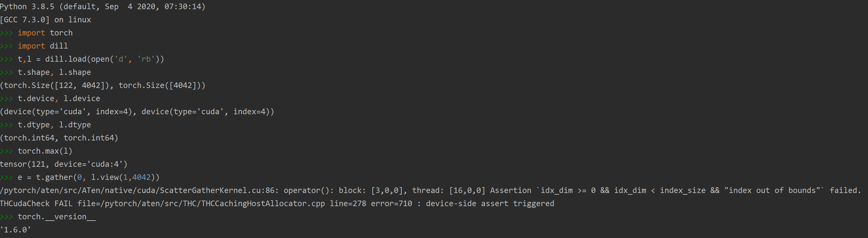Click the device(type='cuda', index=4) output line
Screen dimensions: 868x238
[137, 112]
